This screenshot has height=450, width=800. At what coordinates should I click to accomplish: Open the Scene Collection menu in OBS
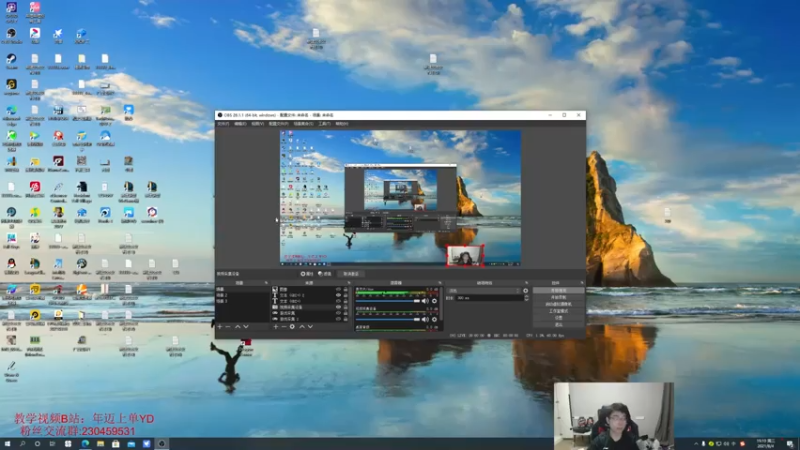(x=303, y=123)
